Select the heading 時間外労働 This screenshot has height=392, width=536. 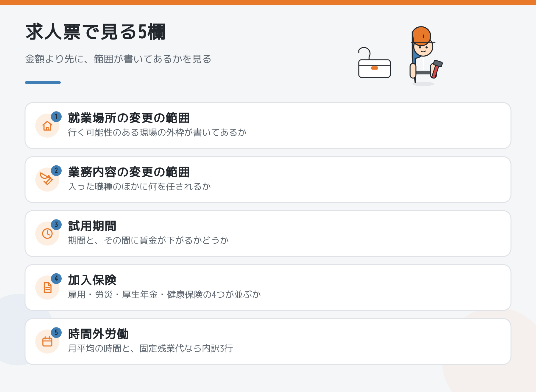(x=98, y=334)
